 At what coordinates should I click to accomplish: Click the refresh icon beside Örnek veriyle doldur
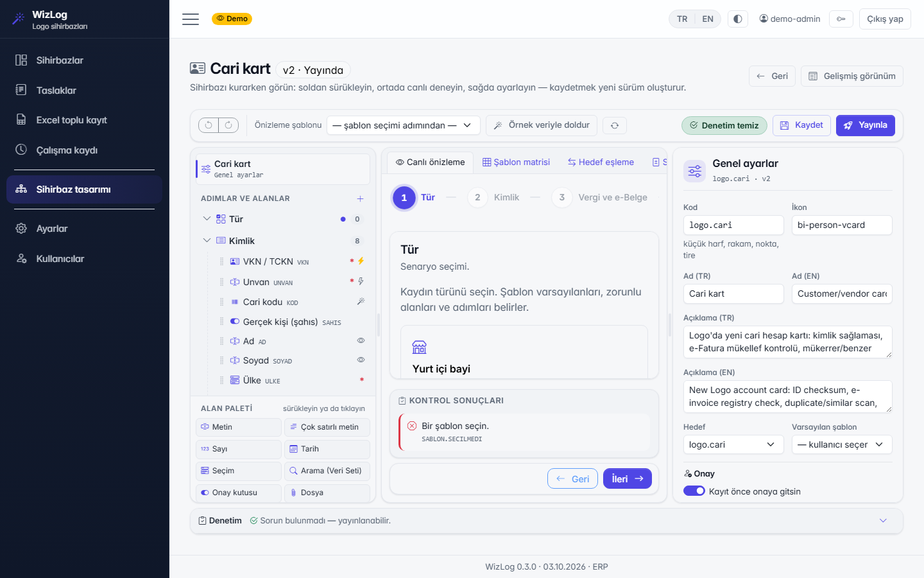(615, 125)
